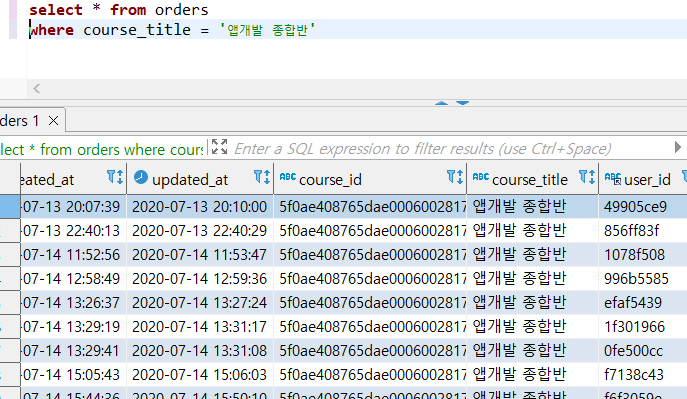Maximize results panel with expand icon
Image resolution: width=687 pixels, height=399 pixels.
tap(219, 147)
